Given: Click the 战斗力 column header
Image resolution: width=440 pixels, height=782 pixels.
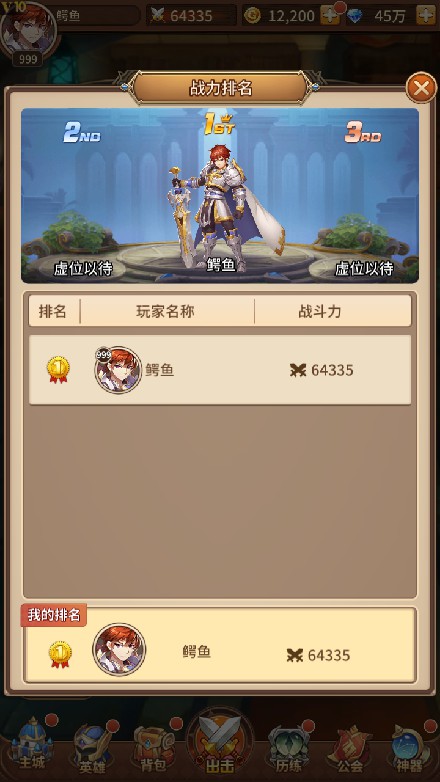Looking at the screenshot, I should click(x=319, y=311).
